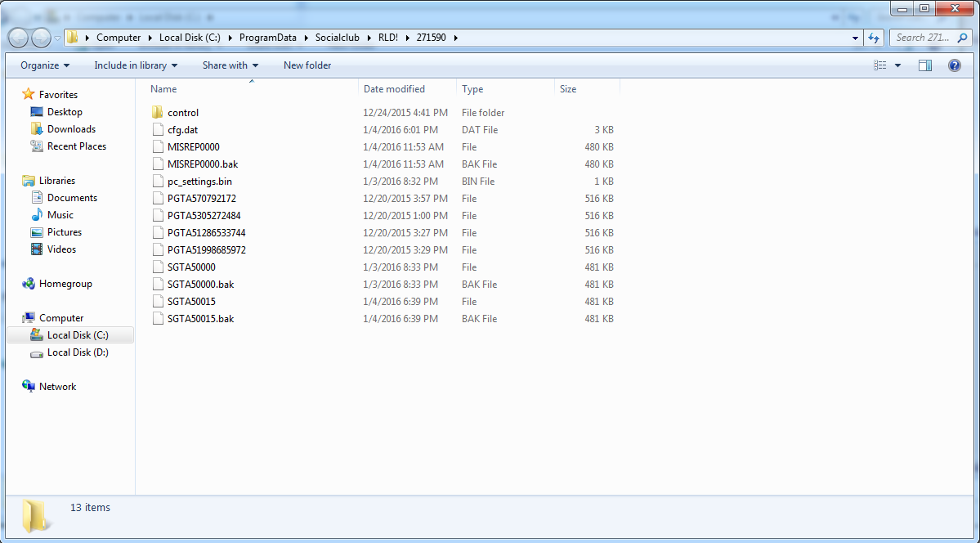Click the Pictures library icon

(x=37, y=232)
